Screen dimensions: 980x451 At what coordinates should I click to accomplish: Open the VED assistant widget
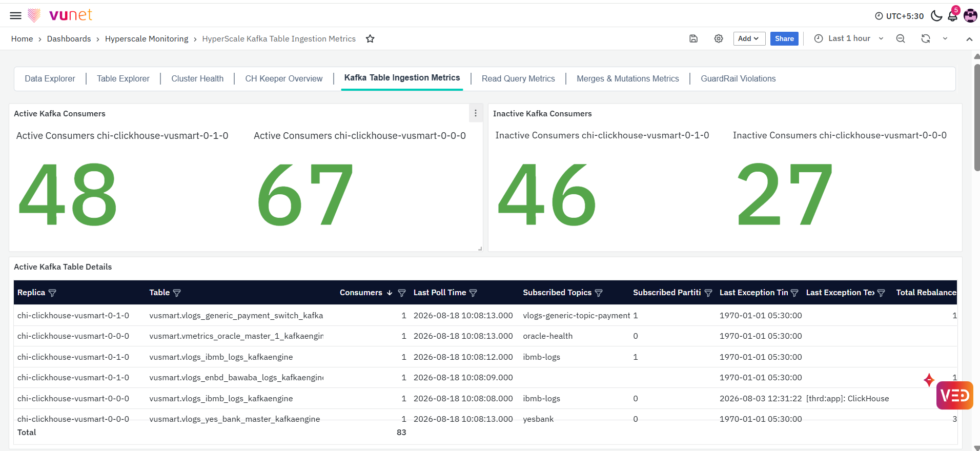[954, 395]
